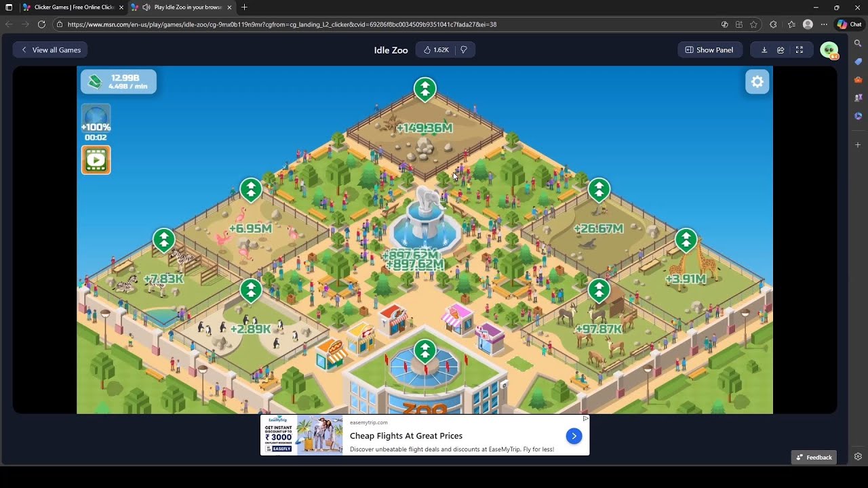Click the sidebar shopping tag icon
868x488 pixels.
point(858,61)
